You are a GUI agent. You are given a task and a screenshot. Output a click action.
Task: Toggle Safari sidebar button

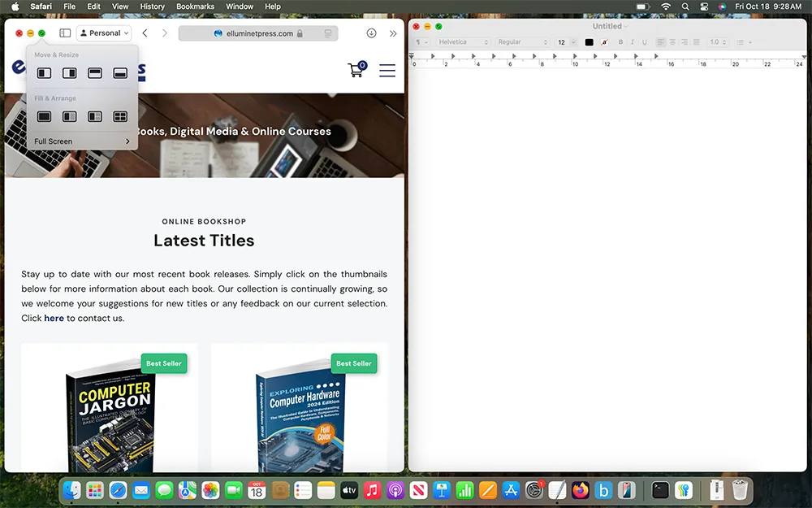click(x=65, y=33)
